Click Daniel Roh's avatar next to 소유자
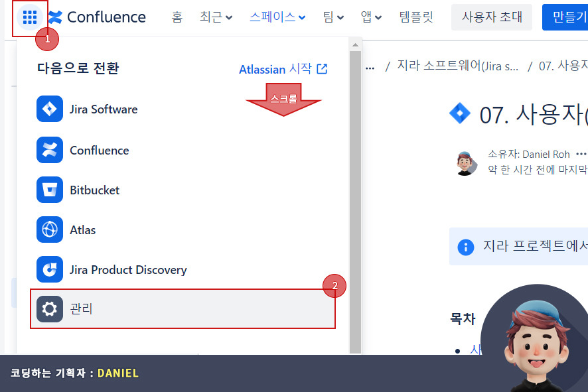Screen dimensions: 588x392 (x=466, y=163)
